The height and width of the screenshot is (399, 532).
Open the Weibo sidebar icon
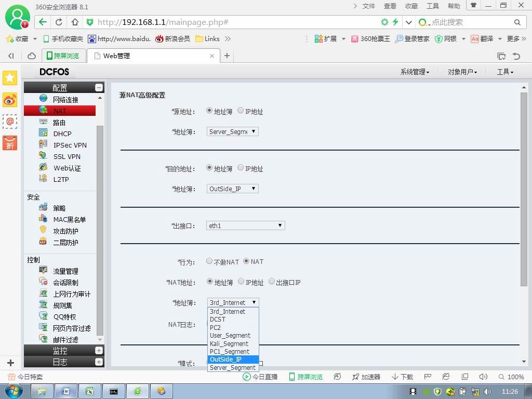(10, 100)
